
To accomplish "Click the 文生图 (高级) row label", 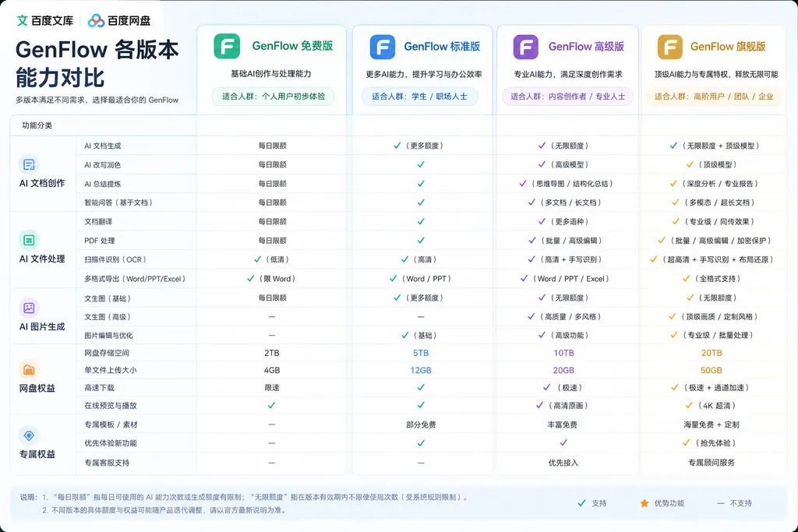I will [x=108, y=317].
